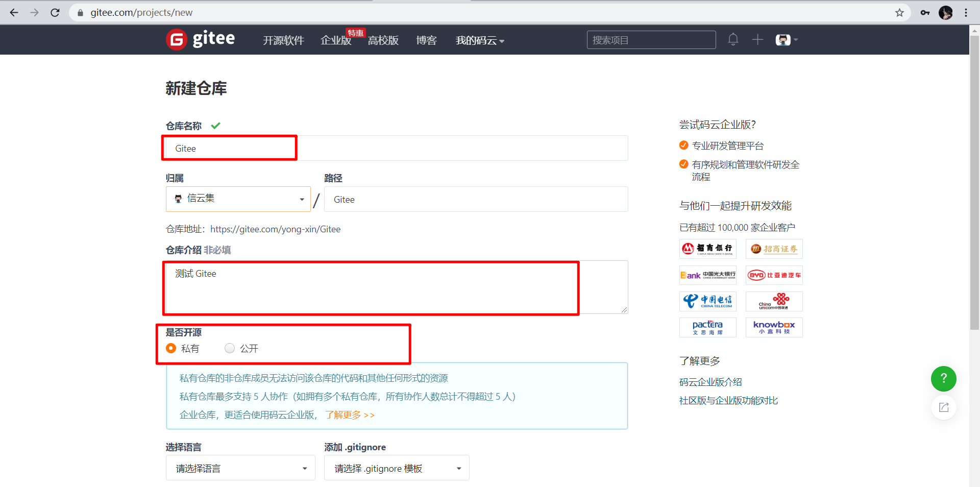
Task: Click the textarea resize handle corner
Action: click(x=624, y=310)
